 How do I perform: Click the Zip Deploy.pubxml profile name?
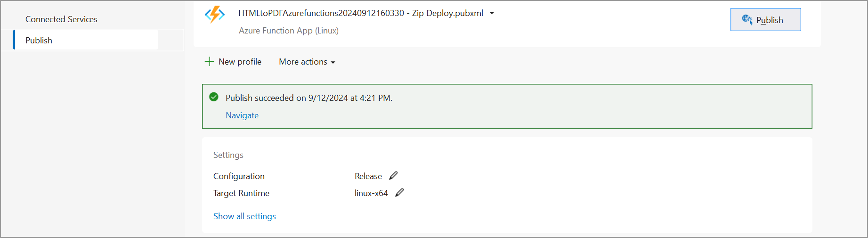click(360, 13)
